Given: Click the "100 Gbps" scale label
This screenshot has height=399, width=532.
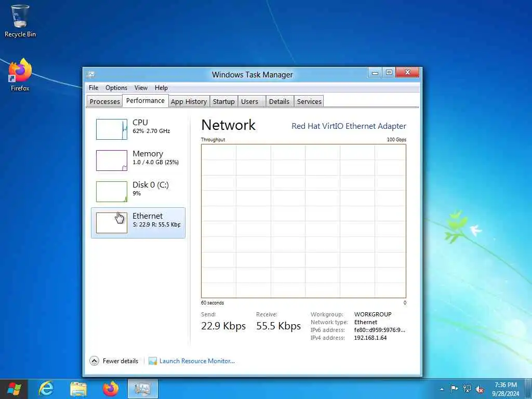Looking at the screenshot, I should [396, 139].
